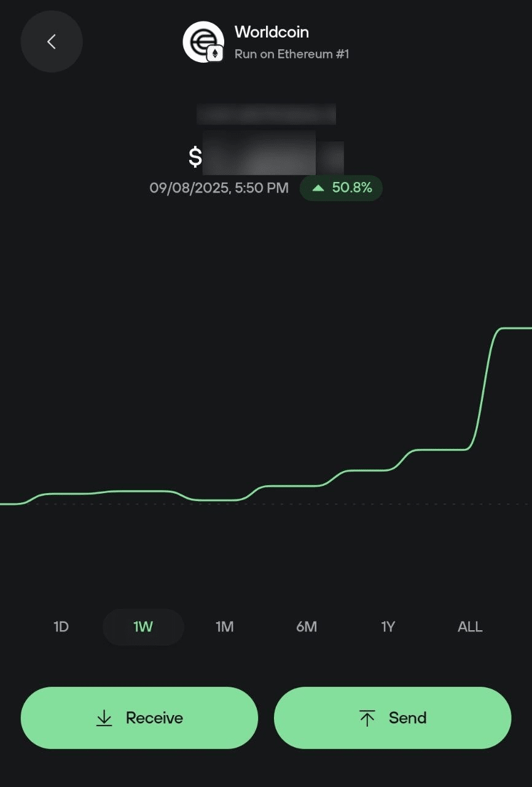This screenshot has width=532, height=787.
Task: Select the 1D time range
Action: click(61, 627)
